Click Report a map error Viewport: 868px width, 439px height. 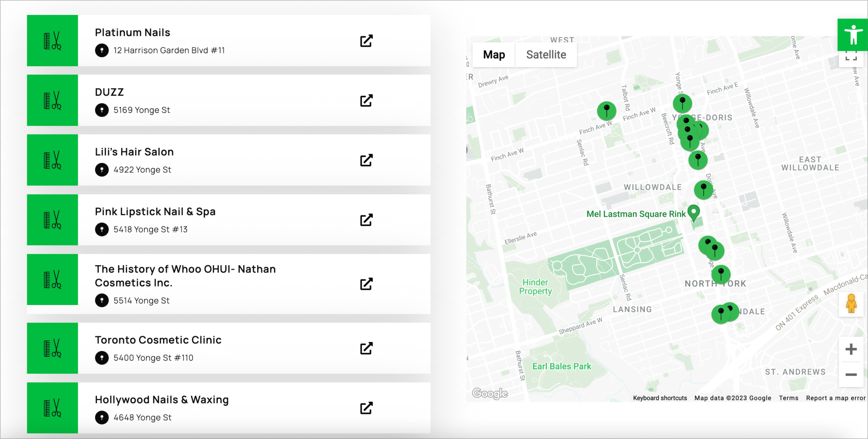click(835, 398)
